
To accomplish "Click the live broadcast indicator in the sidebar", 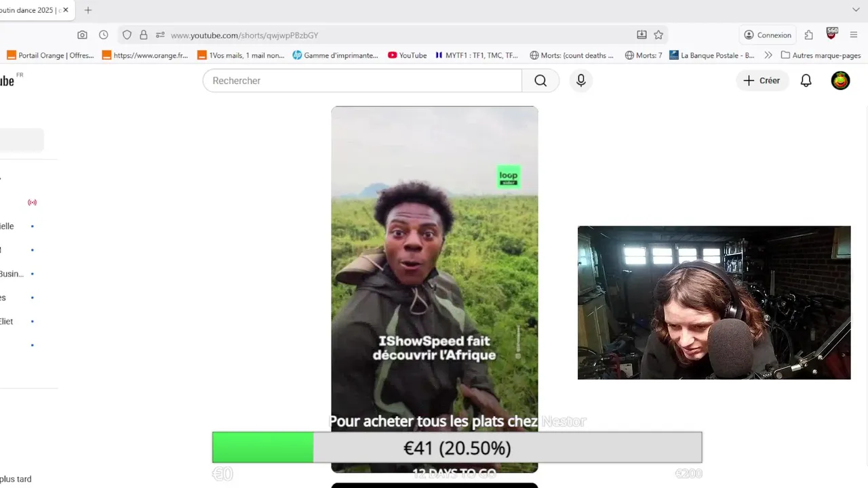I will (x=32, y=202).
